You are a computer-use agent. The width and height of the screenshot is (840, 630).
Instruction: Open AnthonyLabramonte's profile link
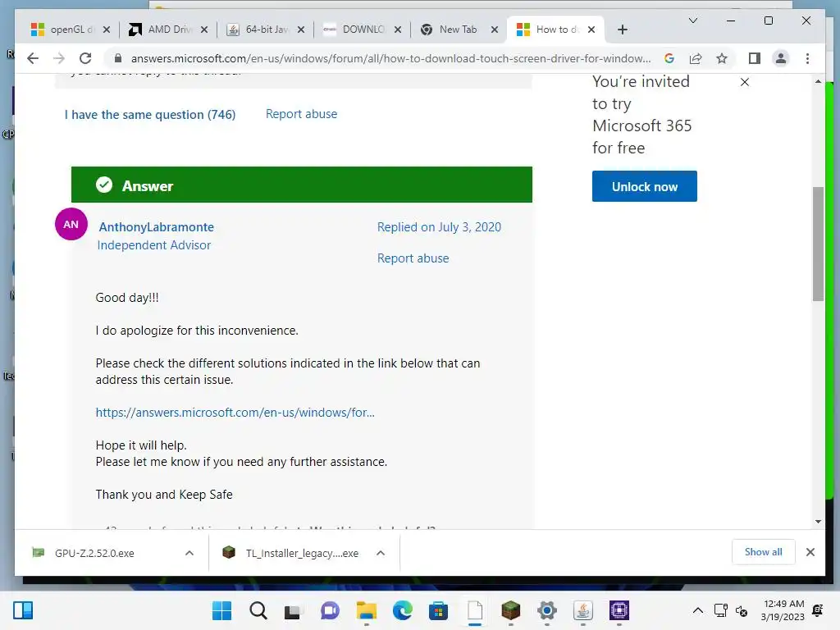(157, 227)
